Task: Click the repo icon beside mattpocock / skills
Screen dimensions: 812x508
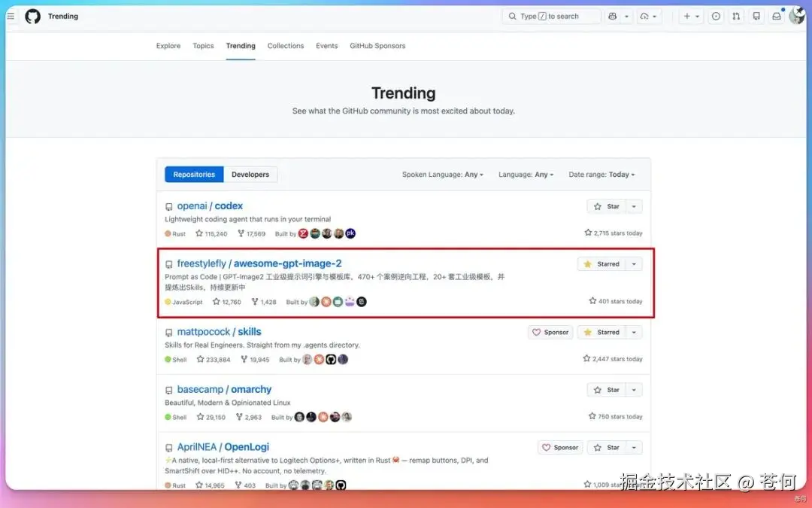Action: pos(169,333)
